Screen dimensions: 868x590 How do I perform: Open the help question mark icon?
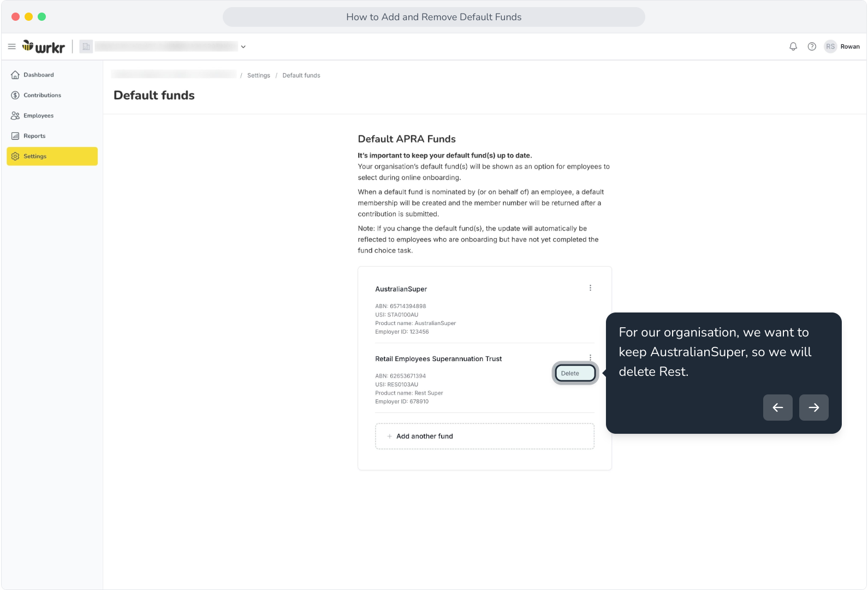click(x=812, y=47)
